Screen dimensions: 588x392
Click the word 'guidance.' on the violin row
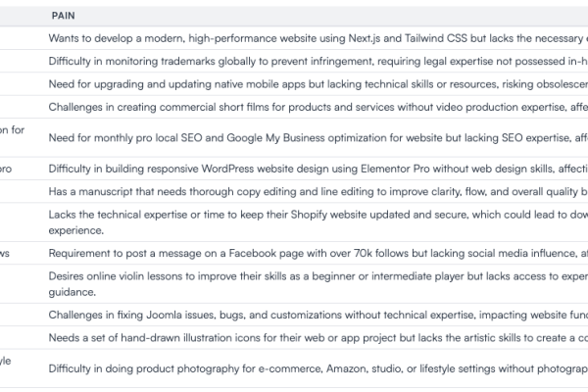click(x=72, y=292)
